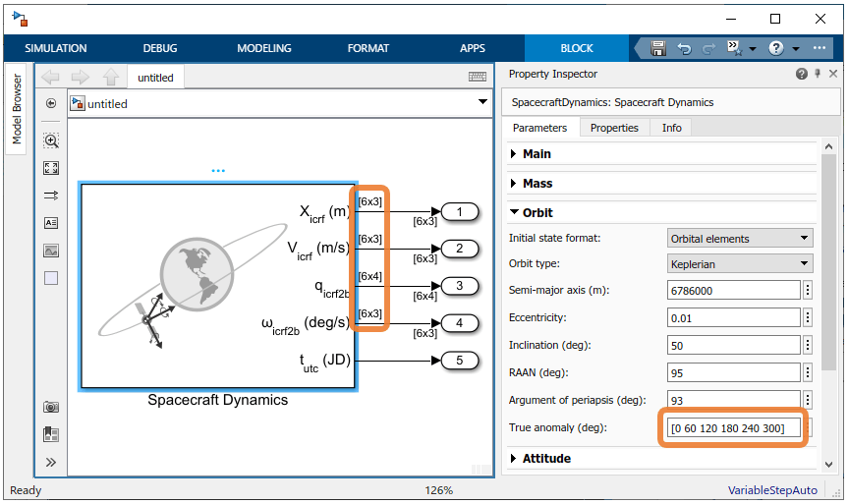Click Property Inspector scroll down arrow
This screenshot has width=848, height=504.
tap(828, 465)
